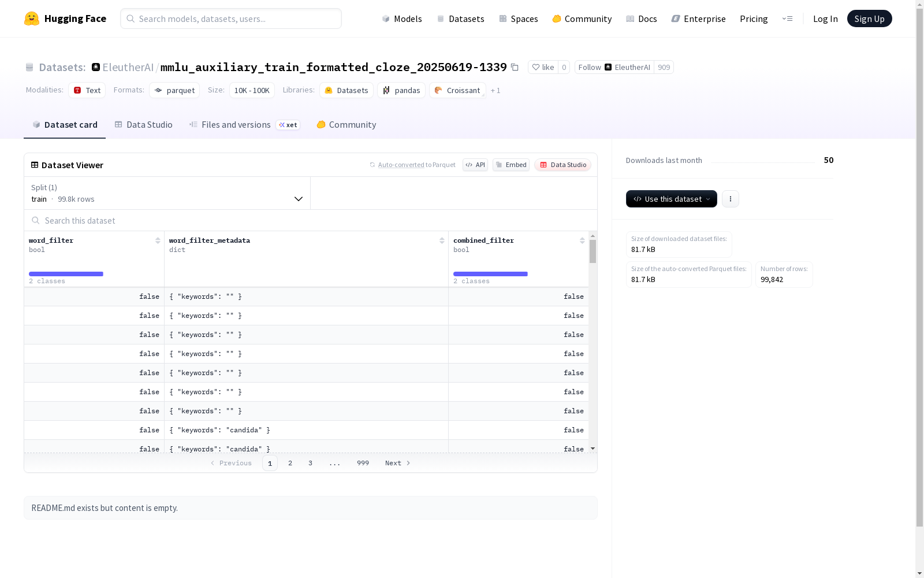Open the Files and versions tab
Image resolution: width=924 pixels, height=578 pixels.
[x=245, y=125]
